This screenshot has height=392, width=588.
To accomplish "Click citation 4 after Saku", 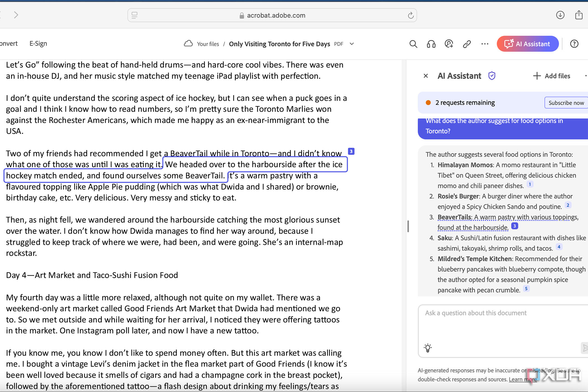I will (559, 247).
